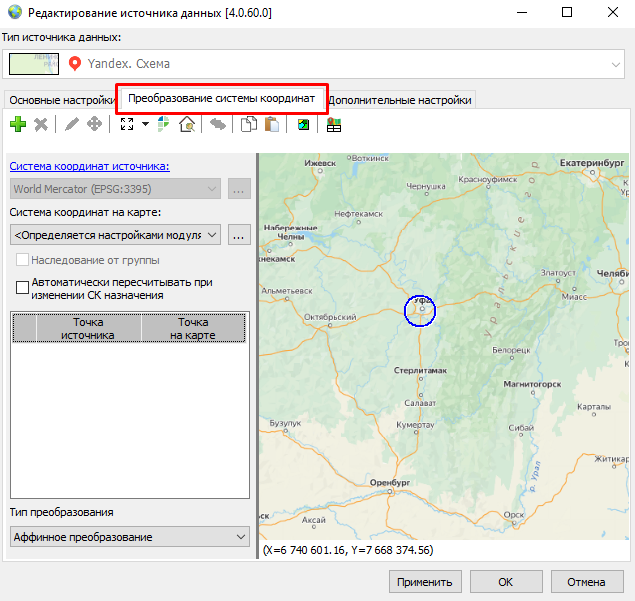
Task: Click the Отмена button
Action: coord(587,582)
